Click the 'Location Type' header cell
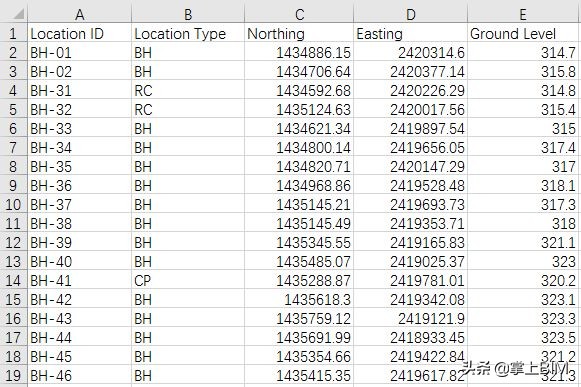Image resolution: width=581 pixels, height=387 pixels. [188, 33]
